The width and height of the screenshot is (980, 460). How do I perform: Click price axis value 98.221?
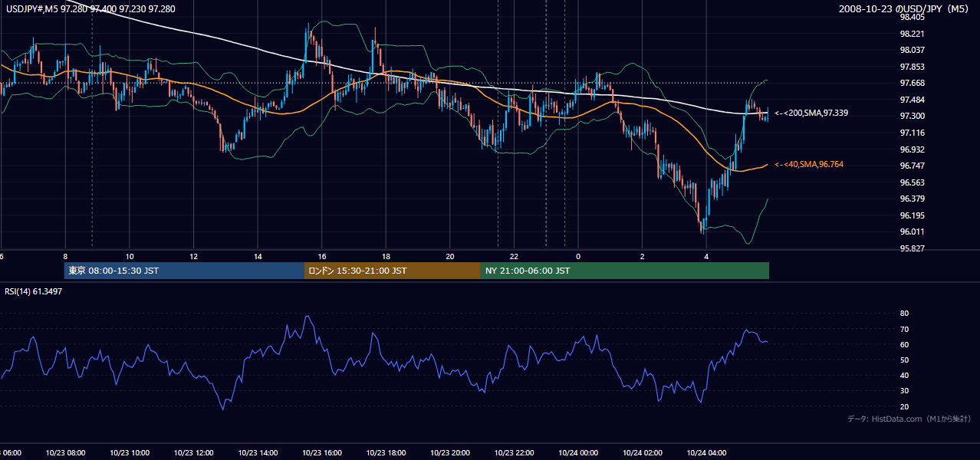912,34
